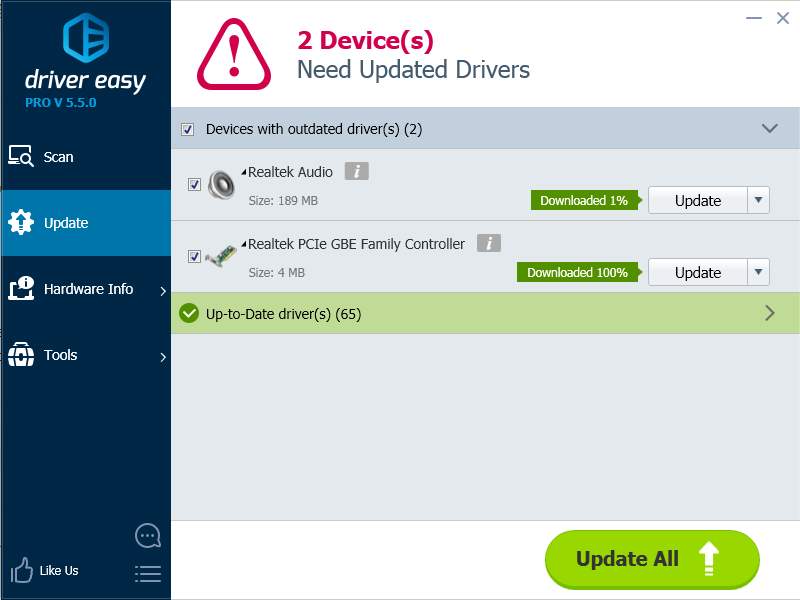Open the feedback chat bubble icon
800x600 pixels.
click(x=148, y=536)
